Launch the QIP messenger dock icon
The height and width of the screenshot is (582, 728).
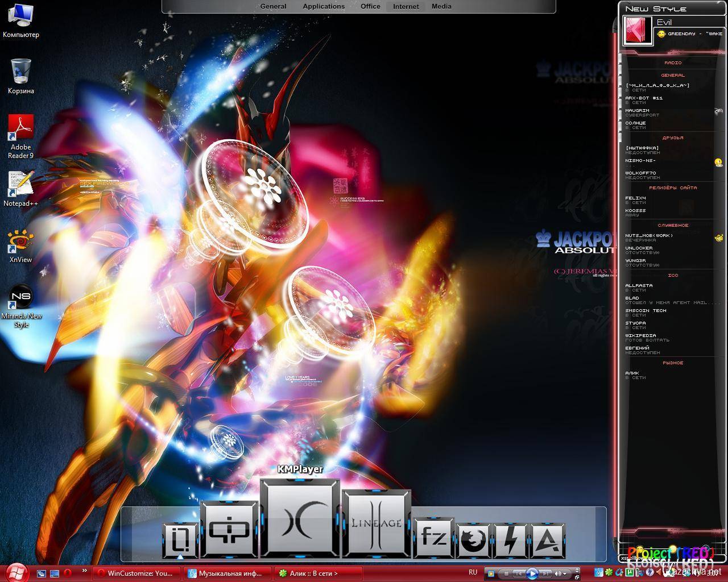click(228, 530)
